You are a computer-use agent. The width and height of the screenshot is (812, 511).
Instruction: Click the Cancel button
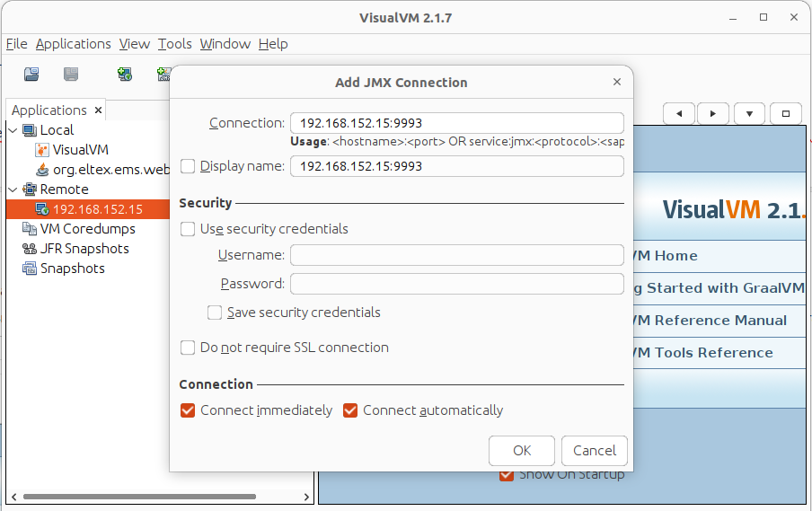pos(595,451)
